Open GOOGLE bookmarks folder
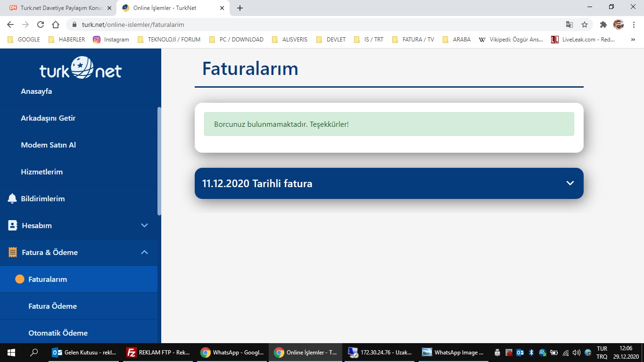Image resolution: width=644 pixels, height=362 pixels. pyautogui.click(x=24, y=40)
